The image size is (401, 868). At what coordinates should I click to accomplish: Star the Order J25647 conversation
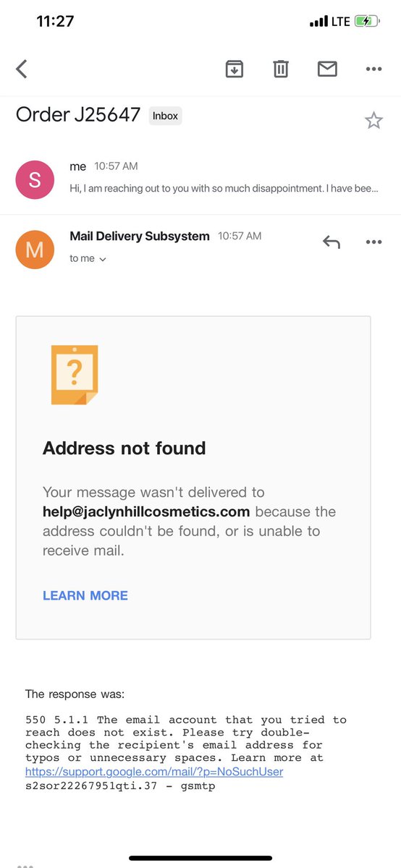(x=373, y=120)
